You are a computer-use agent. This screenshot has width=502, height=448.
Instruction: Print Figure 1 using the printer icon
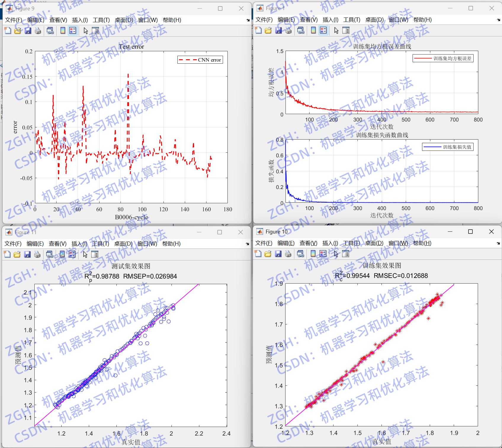(x=288, y=30)
